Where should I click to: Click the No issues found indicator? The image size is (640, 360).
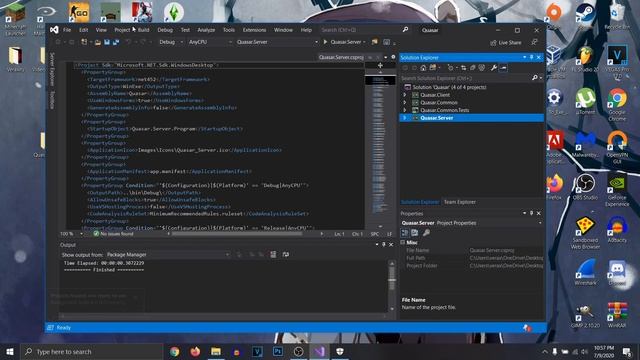113,234
